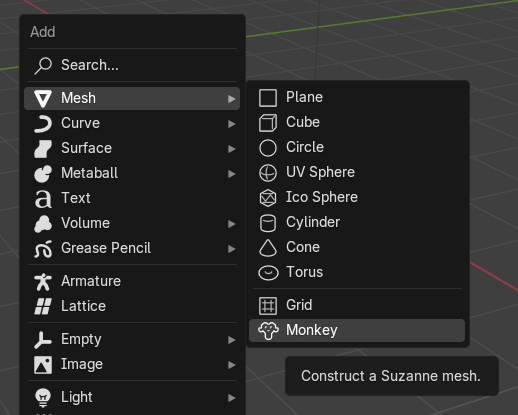Click the Ico Sphere icon
The image size is (518, 415).
[x=268, y=198]
